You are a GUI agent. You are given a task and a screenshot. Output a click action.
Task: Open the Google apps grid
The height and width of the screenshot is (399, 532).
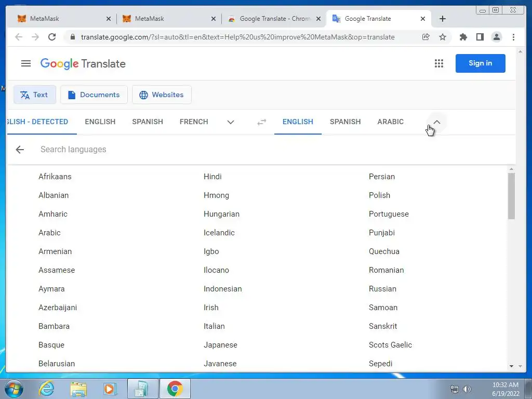point(438,63)
